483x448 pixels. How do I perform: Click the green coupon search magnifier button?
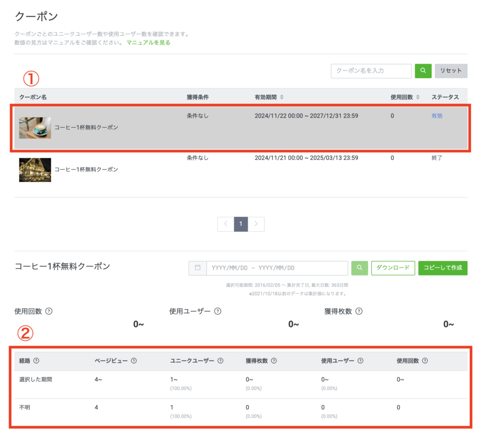423,71
